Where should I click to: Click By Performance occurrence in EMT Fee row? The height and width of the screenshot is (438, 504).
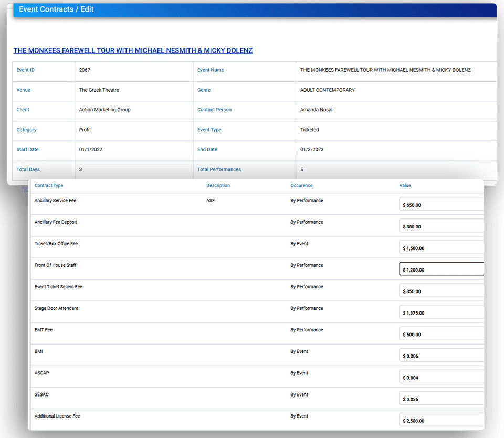coord(307,330)
